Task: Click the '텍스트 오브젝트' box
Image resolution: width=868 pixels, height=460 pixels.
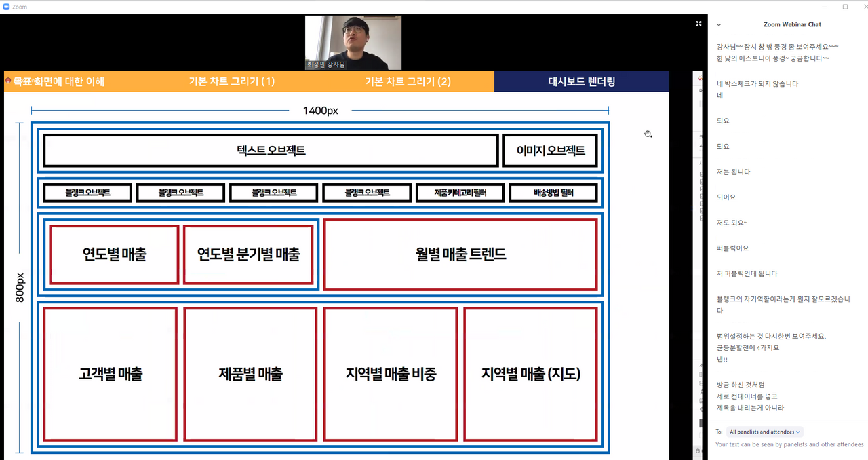Action: pos(271,151)
